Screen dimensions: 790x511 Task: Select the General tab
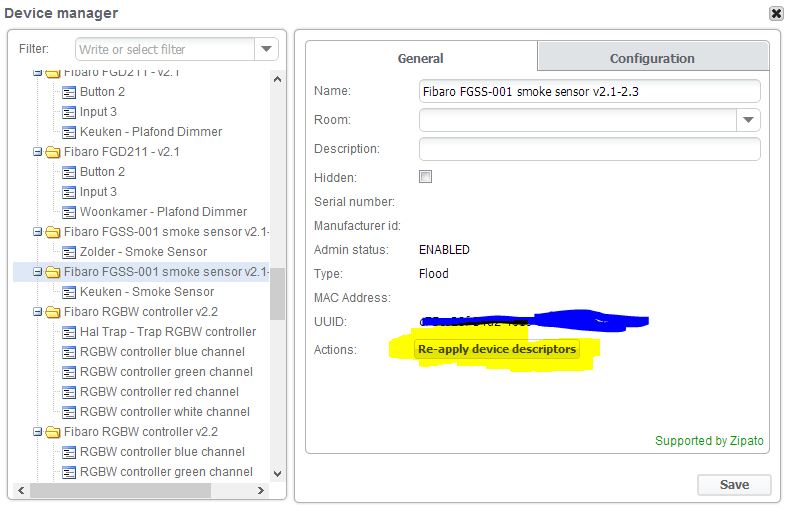click(x=420, y=58)
